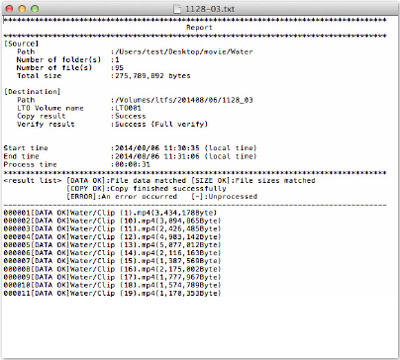The width and height of the screenshot is (400, 360).
Task: Click the [Destination] section label
Action: [x=32, y=92]
